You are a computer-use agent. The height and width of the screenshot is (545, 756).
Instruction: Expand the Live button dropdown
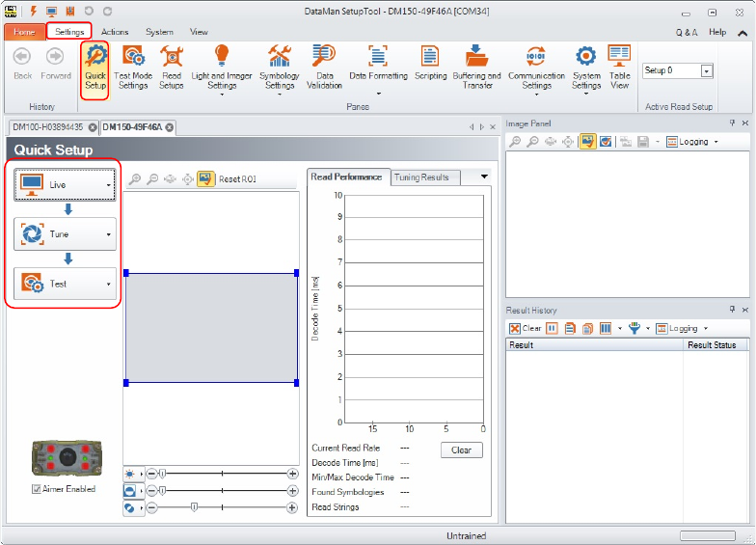pyautogui.click(x=109, y=184)
